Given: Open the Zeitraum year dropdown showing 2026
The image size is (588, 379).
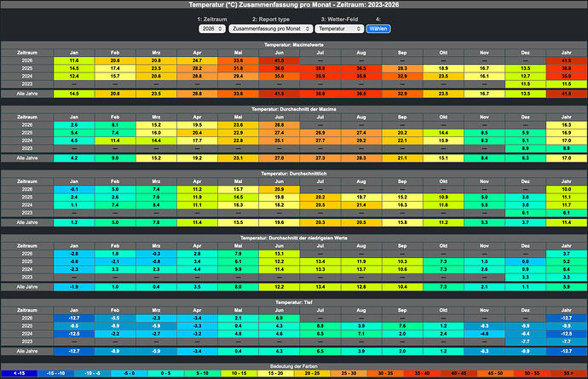Looking at the screenshot, I should click(x=212, y=29).
